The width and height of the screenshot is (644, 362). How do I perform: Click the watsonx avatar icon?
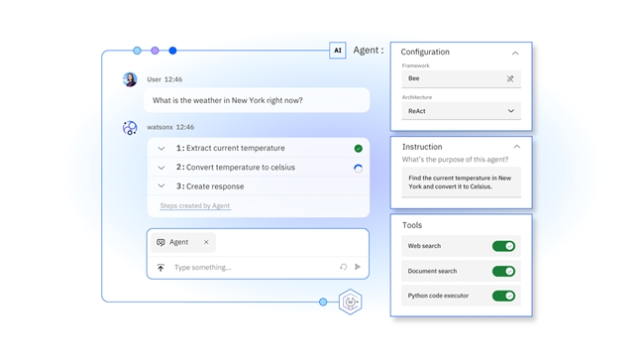pyautogui.click(x=130, y=128)
